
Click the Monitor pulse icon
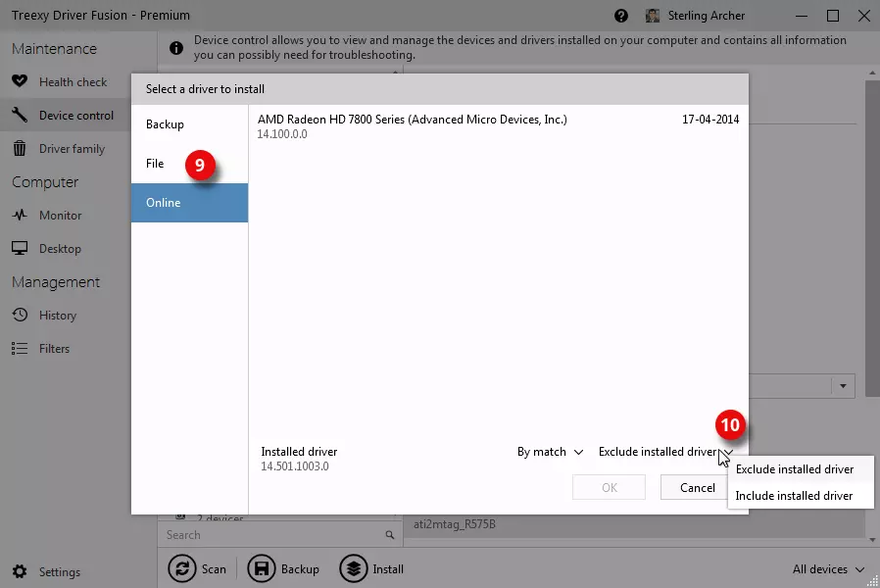(20, 215)
